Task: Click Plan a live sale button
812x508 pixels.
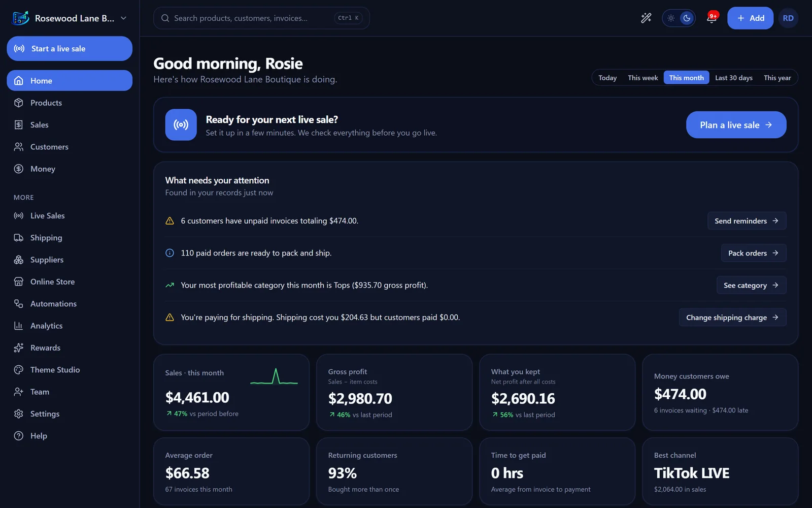Action: click(x=736, y=125)
